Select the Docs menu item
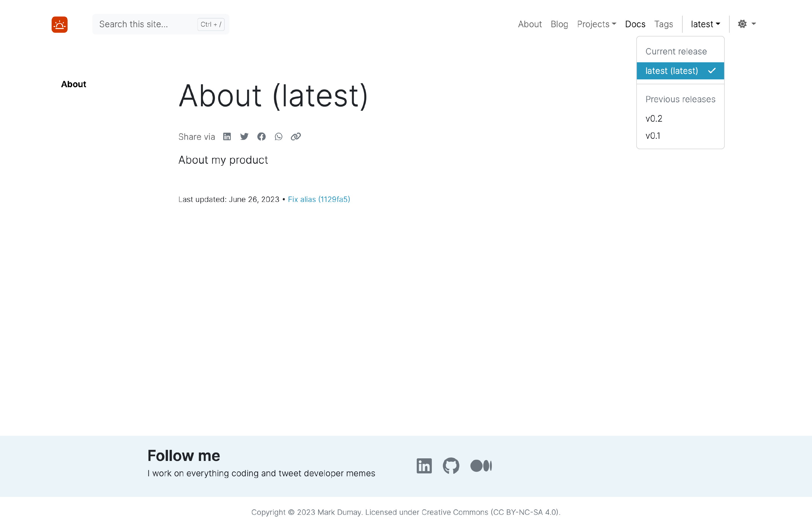 [635, 24]
